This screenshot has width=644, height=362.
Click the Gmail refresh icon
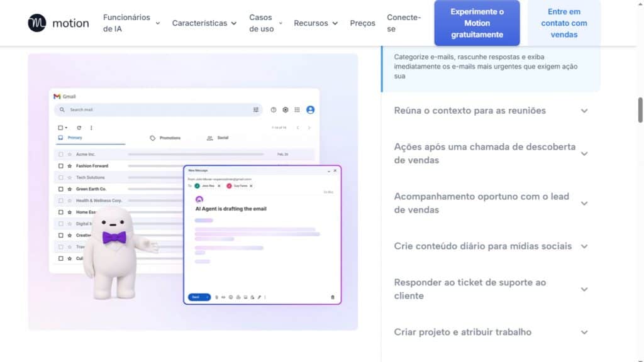tap(79, 128)
